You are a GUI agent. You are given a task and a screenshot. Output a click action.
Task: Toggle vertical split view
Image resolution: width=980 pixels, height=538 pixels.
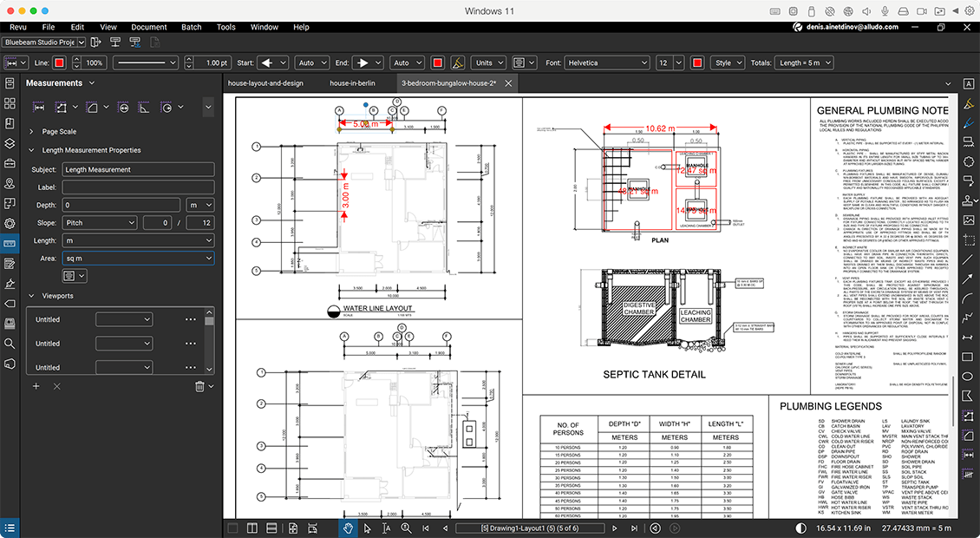[252, 528]
